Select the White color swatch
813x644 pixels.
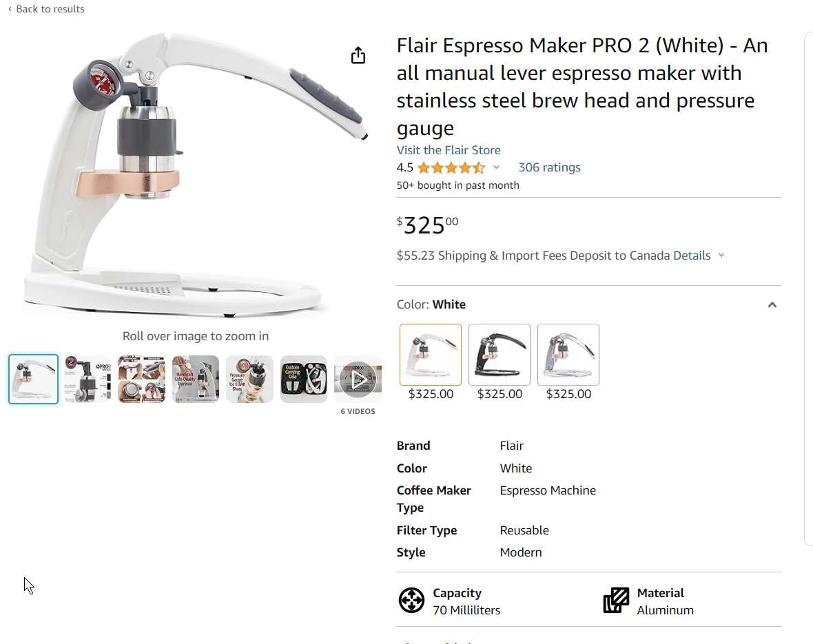431,355
